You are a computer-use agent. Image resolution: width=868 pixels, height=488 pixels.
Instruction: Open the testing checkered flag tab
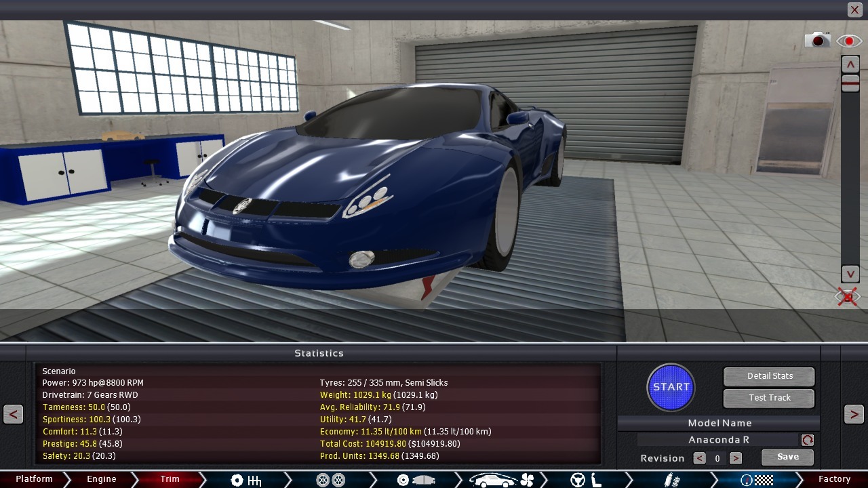(x=756, y=480)
